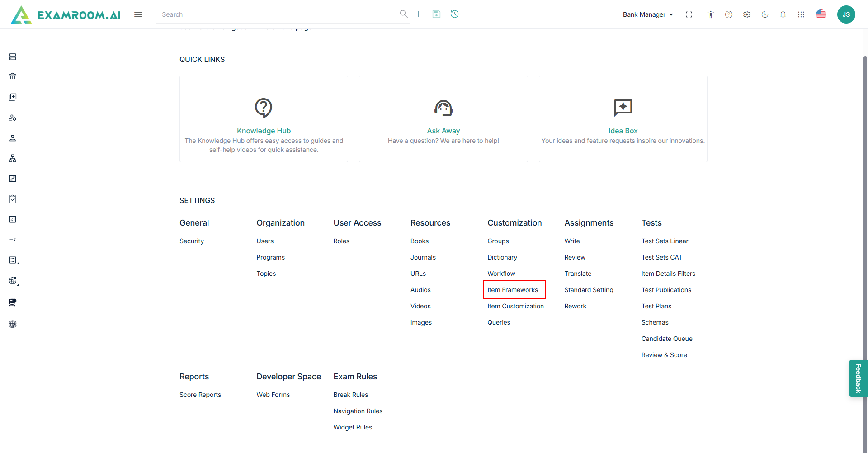Viewport: 868px width, 453px height.
Task: Open the hierarchy org-chart sidebar icon
Action: pyautogui.click(x=13, y=158)
